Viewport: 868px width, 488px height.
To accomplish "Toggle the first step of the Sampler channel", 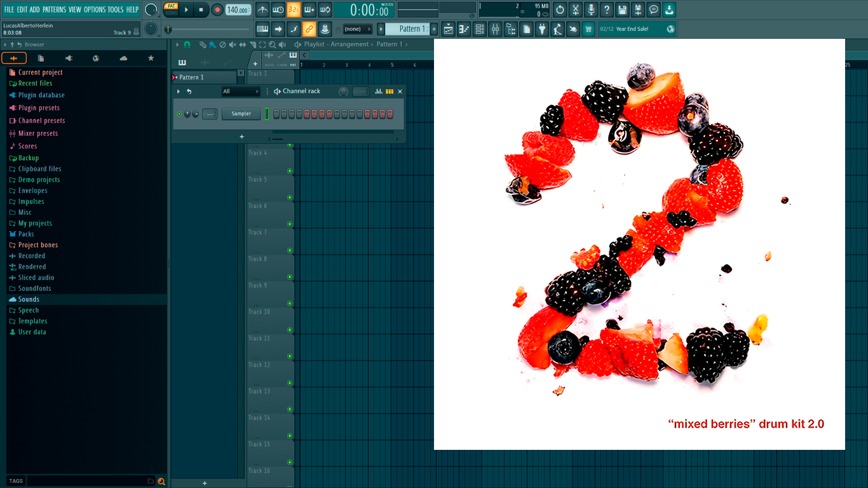I will pyautogui.click(x=277, y=114).
